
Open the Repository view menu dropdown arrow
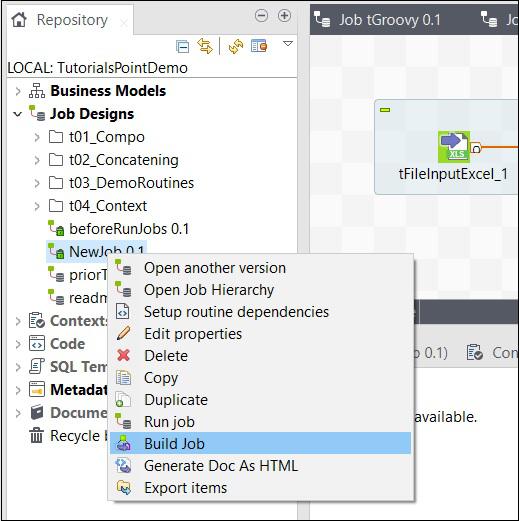(x=288, y=44)
